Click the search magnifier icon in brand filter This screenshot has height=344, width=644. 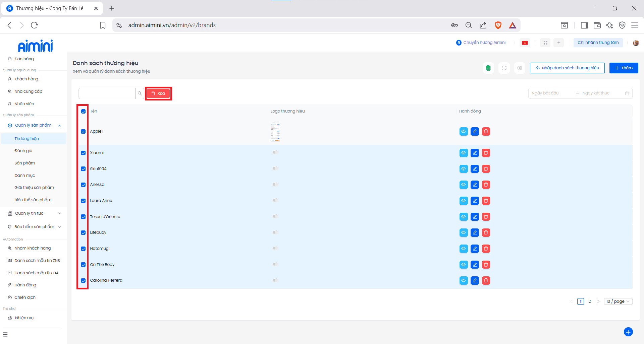(x=140, y=93)
